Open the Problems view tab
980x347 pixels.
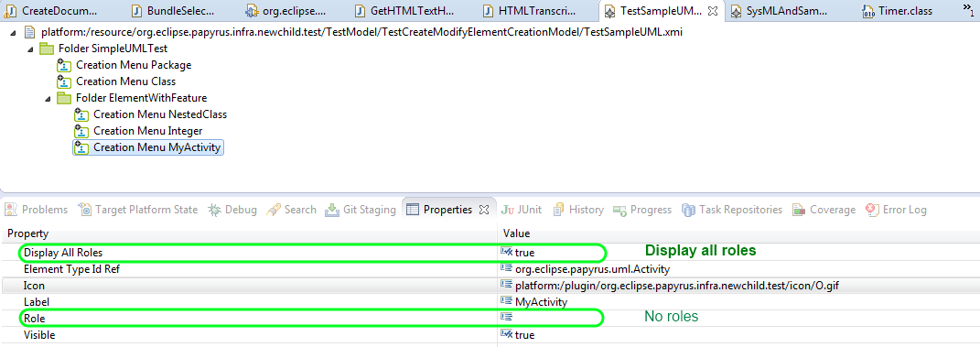tap(37, 210)
